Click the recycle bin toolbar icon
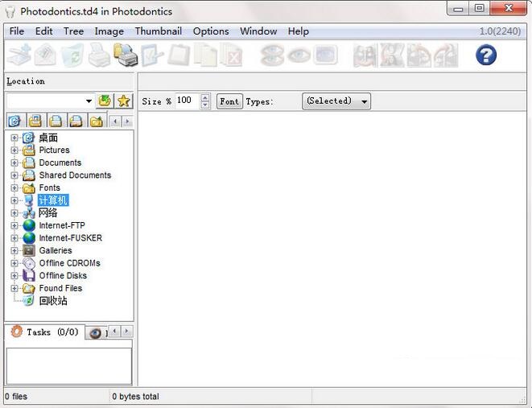Screen dimensions: 532x408 click(x=72, y=55)
